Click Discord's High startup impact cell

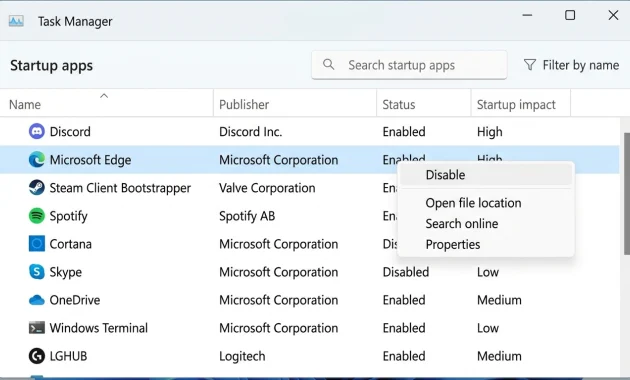pyautogui.click(x=489, y=132)
